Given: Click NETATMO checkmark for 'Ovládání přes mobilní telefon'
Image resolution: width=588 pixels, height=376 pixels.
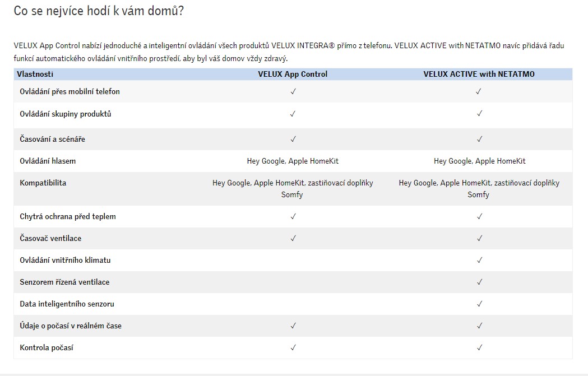Looking at the screenshot, I should (479, 91).
